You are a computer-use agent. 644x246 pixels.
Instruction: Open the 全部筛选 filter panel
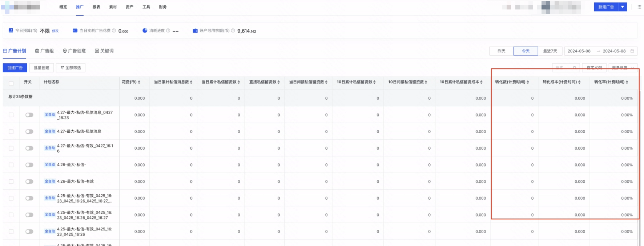(71, 68)
